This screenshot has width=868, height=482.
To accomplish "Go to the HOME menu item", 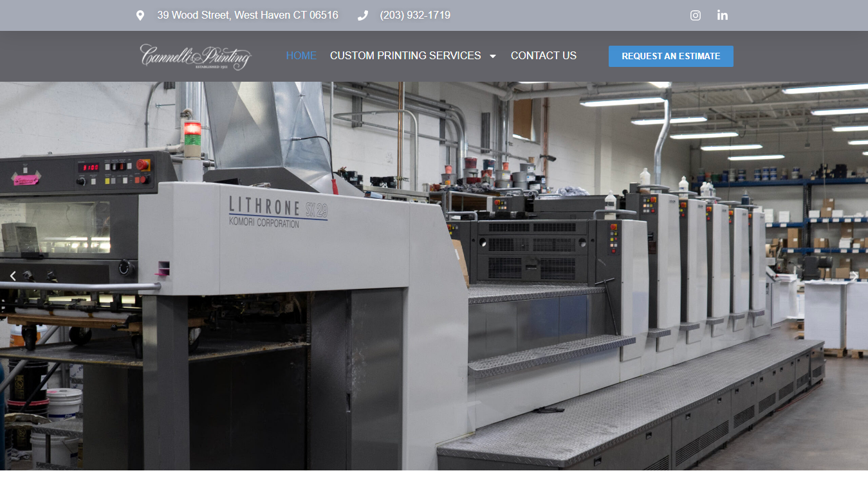I will point(301,56).
